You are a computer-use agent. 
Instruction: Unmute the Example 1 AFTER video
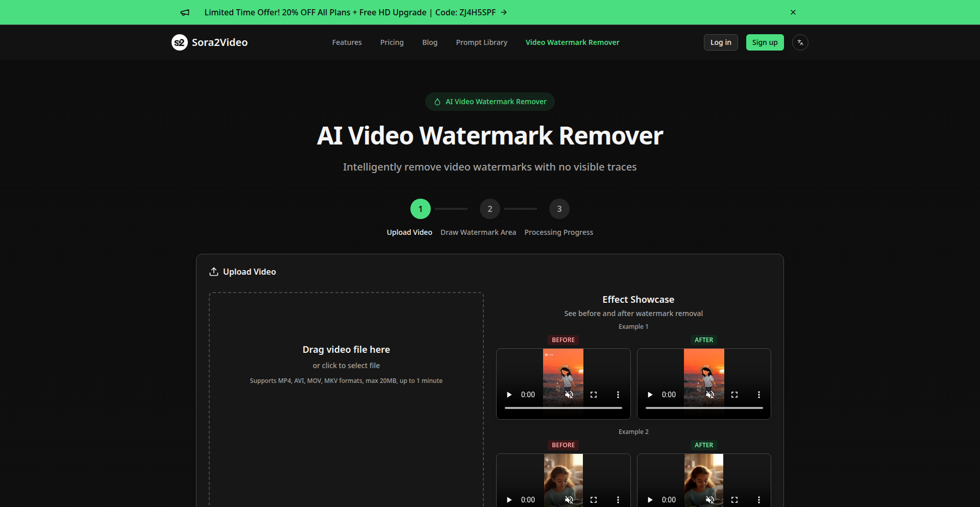tap(710, 395)
